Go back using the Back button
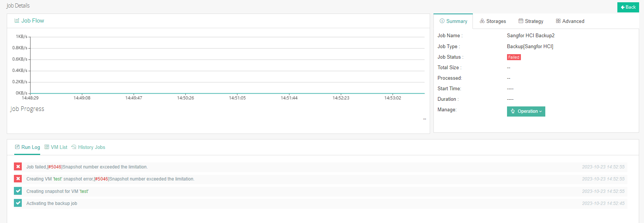The image size is (644, 223). pyautogui.click(x=628, y=7)
